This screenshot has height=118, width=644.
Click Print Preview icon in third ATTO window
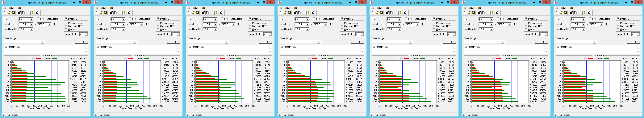click(x=208, y=13)
